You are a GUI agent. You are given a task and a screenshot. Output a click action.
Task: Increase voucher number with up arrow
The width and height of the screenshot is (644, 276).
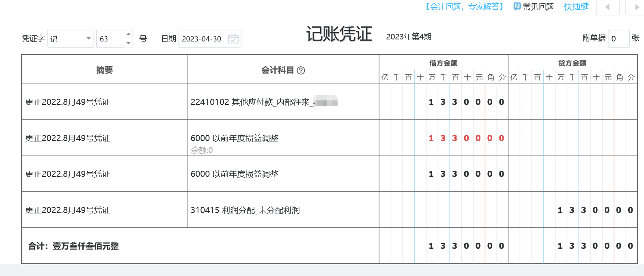coord(129,34)
